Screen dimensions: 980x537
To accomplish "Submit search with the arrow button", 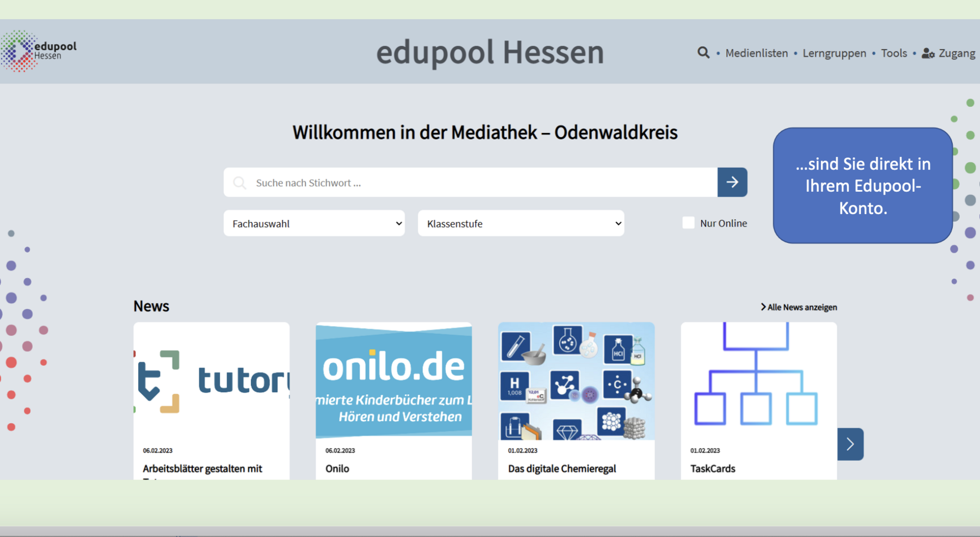I will click(732, 182).
